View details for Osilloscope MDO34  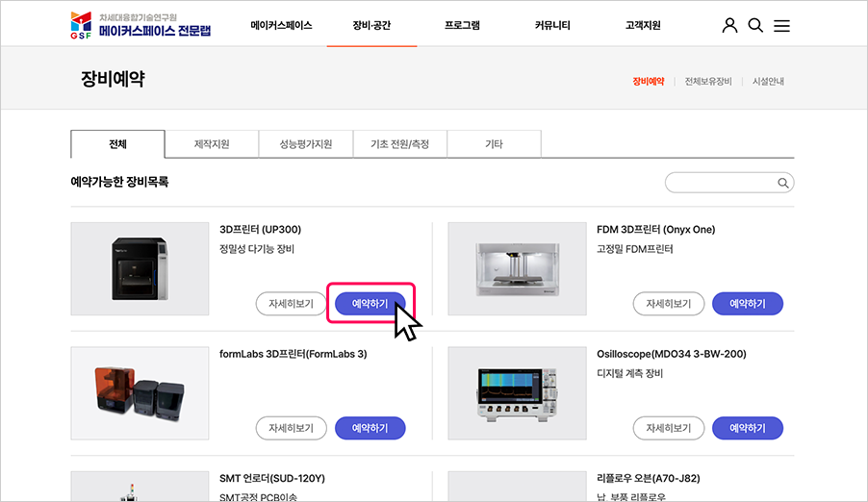669,428
